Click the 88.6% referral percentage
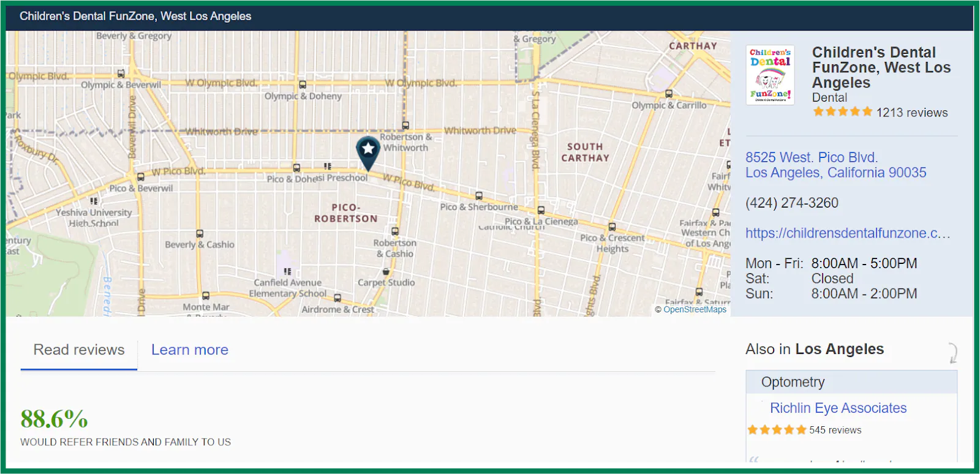Viewport: 980px width, 474px height. tap(54, 419)
